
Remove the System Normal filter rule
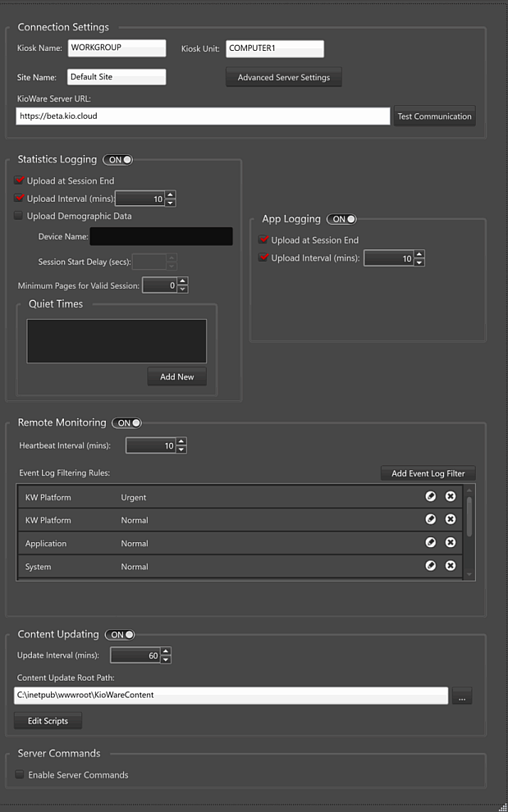[451, 566]
